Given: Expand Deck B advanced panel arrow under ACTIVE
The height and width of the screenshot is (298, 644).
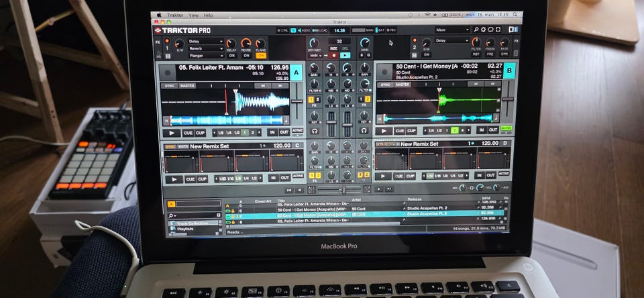Looking at the screenshot, I should tap(506, 132).
